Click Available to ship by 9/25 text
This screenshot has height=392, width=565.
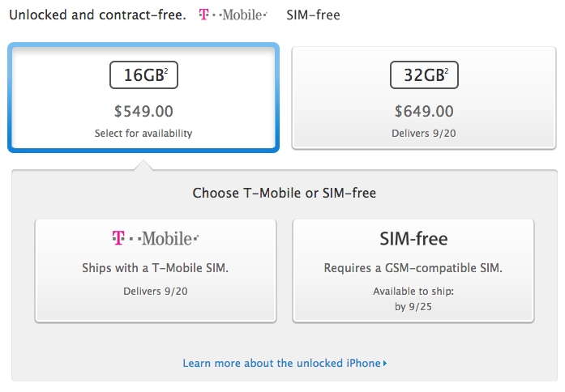tap(413, 299)
